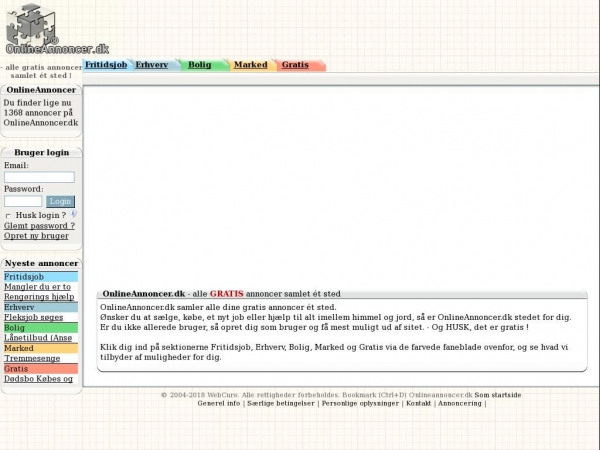Open the 'Mangler du er to' ad

point(38,287)
